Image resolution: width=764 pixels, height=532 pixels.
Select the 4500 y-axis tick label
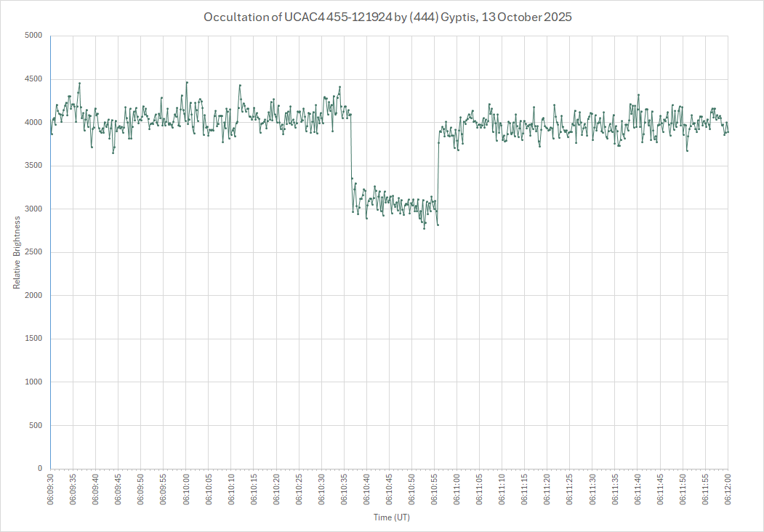[33, 79]
